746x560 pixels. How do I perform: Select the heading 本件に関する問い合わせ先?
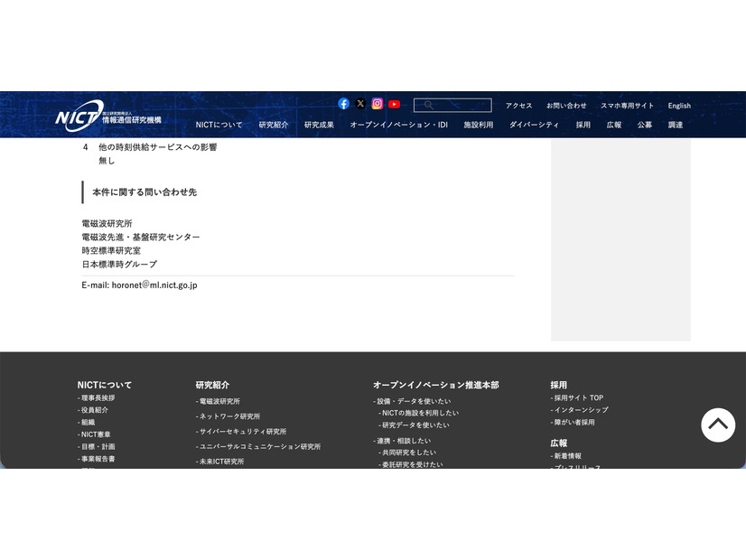tap(145, 192)
